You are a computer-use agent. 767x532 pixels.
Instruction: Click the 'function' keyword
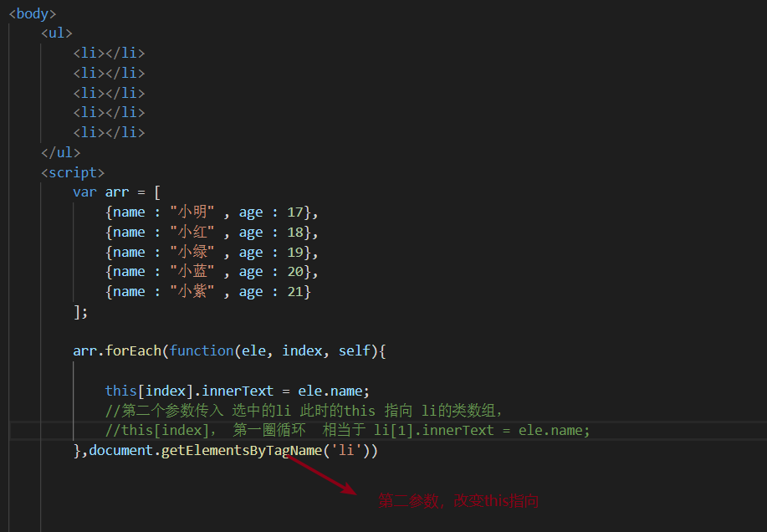pos(202,351)
